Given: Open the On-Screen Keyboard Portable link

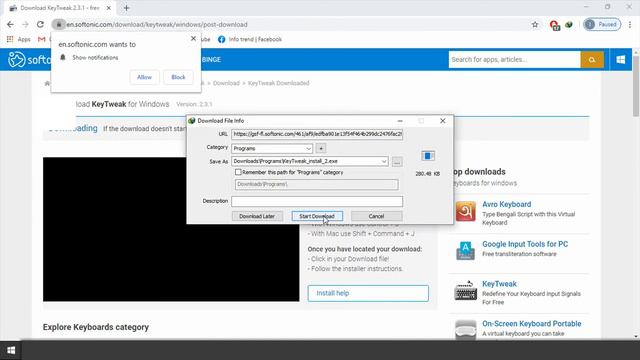Looking at the screenshot, I should click(x=531, y=324).
